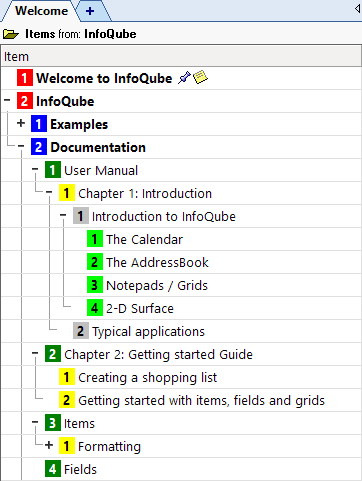Click the red number 1 badge of Welcome to InfoQube
The width and height of the screenshot is (362, 481).
click(25, 78)
